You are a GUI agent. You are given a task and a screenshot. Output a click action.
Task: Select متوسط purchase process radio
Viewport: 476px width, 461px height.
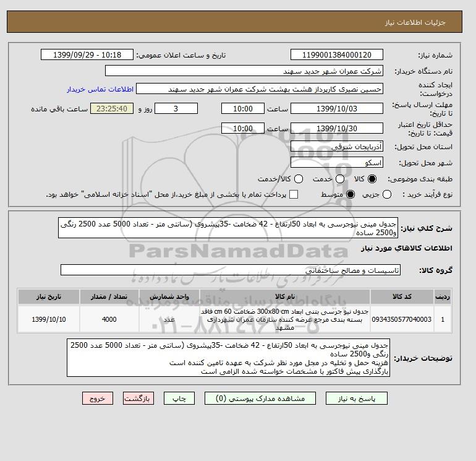(x=351, y=194)
